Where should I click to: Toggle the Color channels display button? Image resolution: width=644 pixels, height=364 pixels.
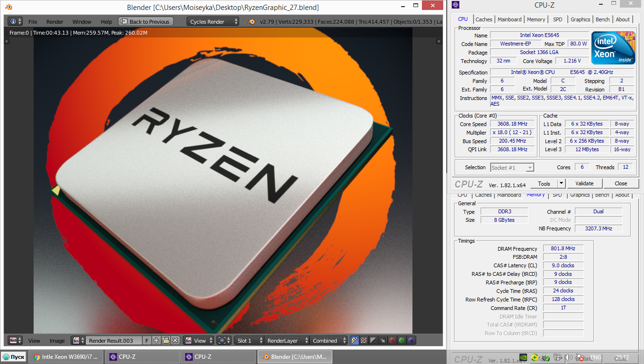(x=364, y=340)
